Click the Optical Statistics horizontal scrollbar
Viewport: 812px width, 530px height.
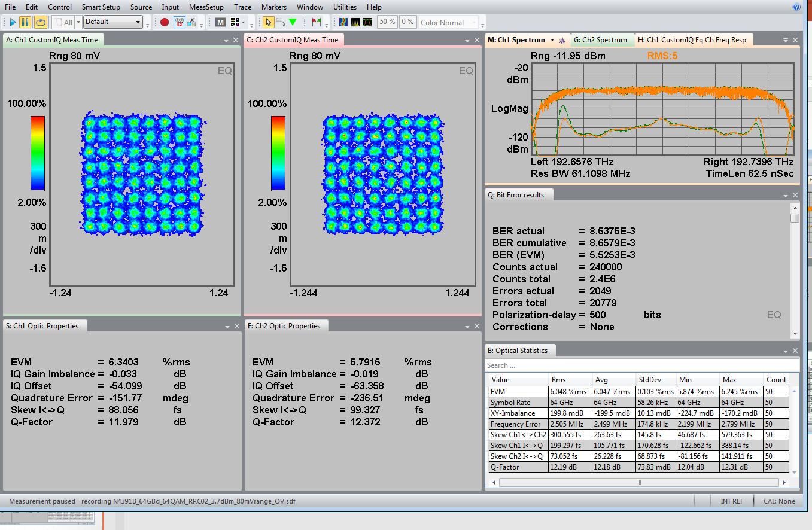coord(638,482)
